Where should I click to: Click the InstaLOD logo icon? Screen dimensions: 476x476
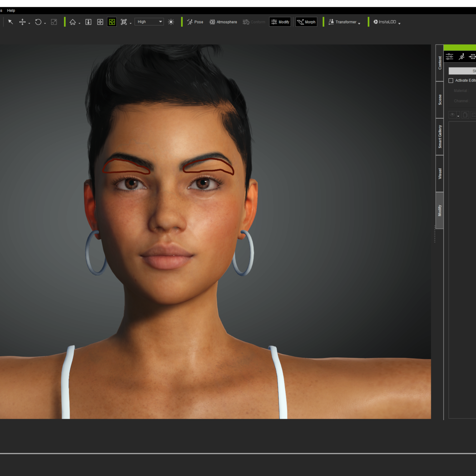point(376,22)
